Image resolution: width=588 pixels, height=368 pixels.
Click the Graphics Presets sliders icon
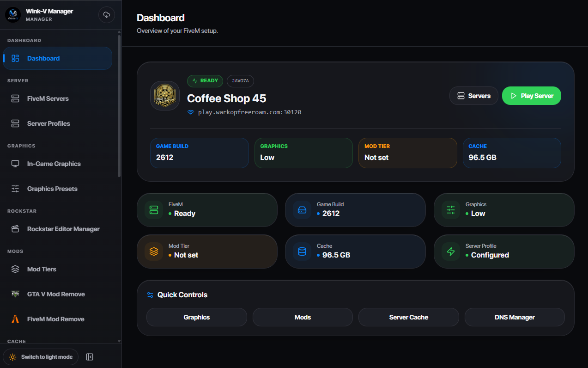click(x=15, y=189)
